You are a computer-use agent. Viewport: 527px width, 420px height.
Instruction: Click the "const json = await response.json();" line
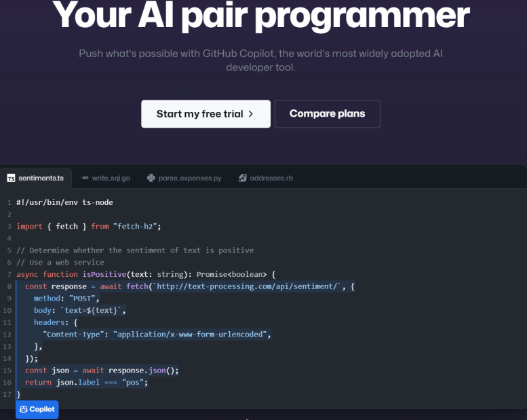tap(102, 370)
